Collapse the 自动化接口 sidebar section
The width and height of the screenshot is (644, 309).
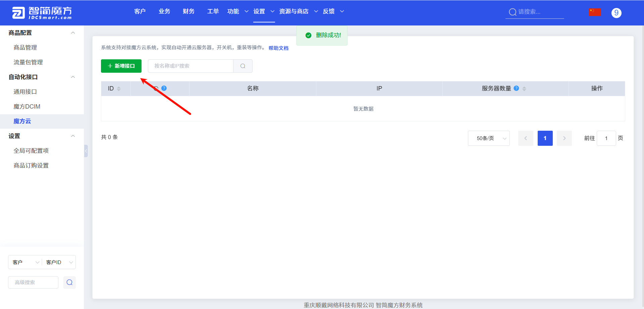(73, 77)
